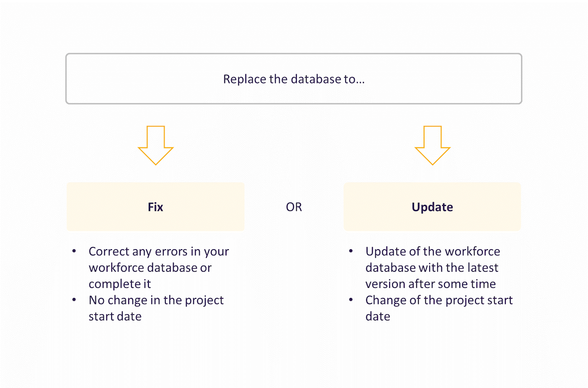Click the line "version after some time"

click(x=430, y=284)
